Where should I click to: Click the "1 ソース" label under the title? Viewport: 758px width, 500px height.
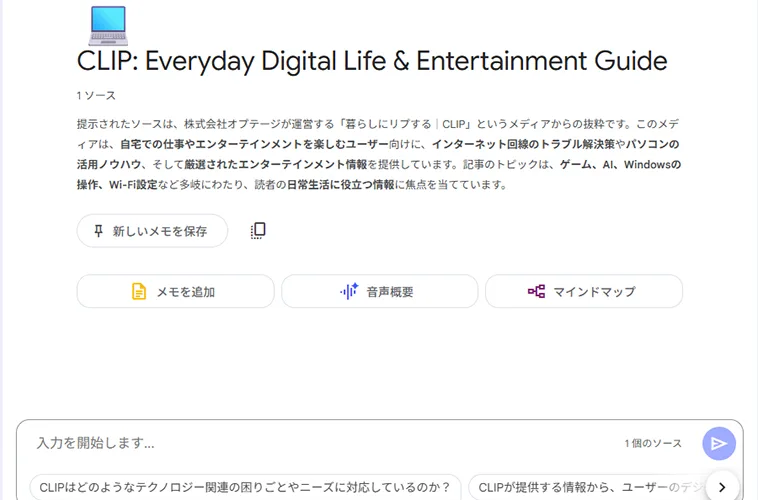click(96, 96)
